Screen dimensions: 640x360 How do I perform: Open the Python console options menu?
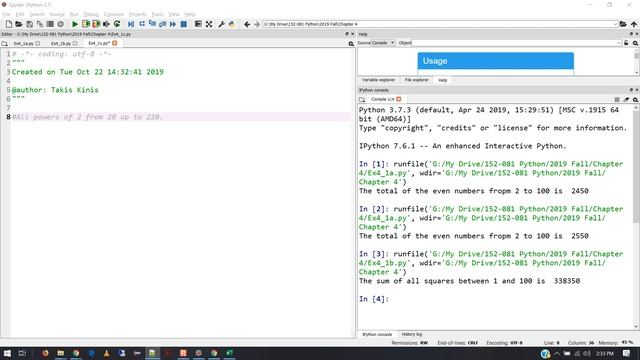(x=635, y=99)
